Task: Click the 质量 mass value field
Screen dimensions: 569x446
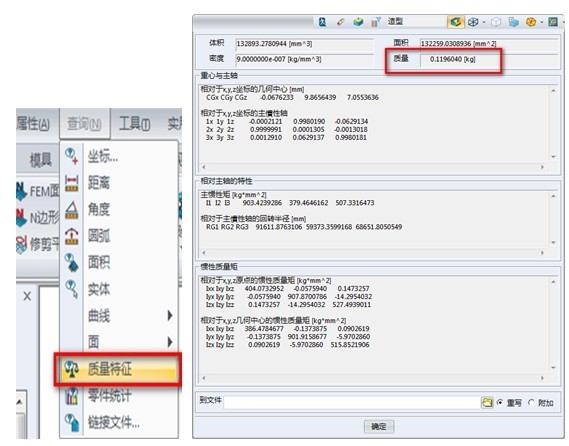Action: click(x=488, y=59)
